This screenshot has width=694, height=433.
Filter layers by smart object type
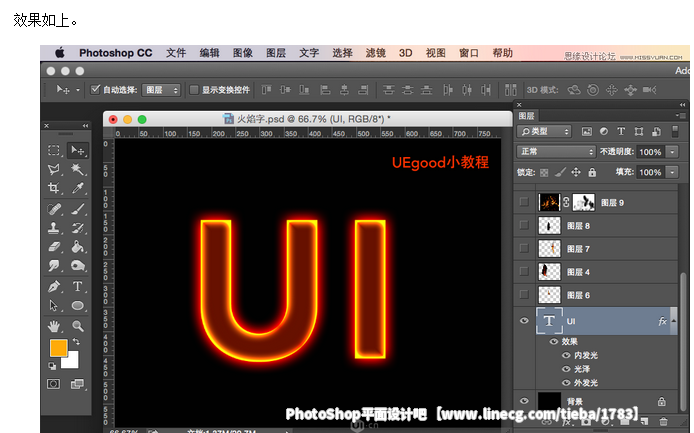(656, 131)
